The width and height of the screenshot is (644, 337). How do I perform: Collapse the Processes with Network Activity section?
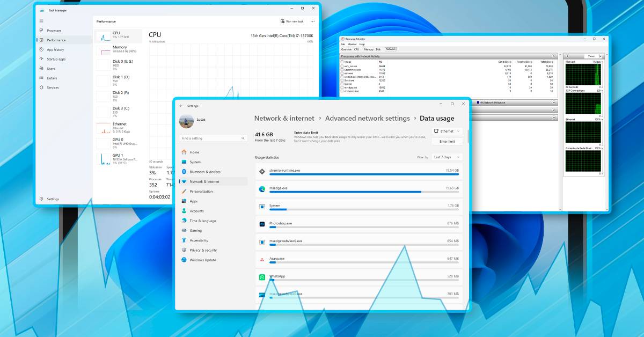click(553, 56)
